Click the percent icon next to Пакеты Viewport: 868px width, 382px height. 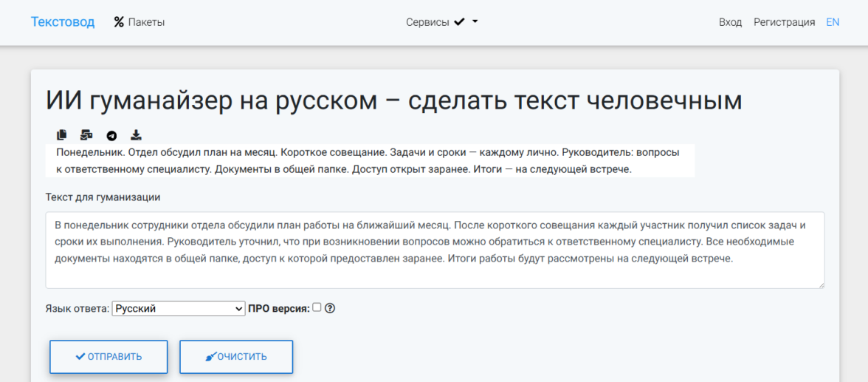click(x=119, y=22)
